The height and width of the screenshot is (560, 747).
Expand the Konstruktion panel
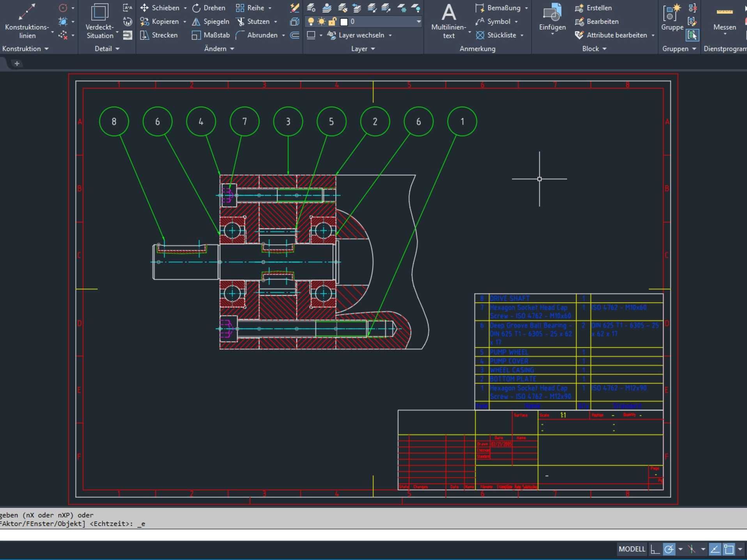25,49
